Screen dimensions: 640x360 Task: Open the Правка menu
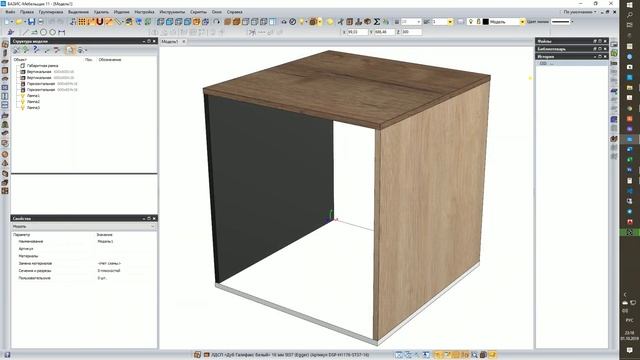point(27,12)
